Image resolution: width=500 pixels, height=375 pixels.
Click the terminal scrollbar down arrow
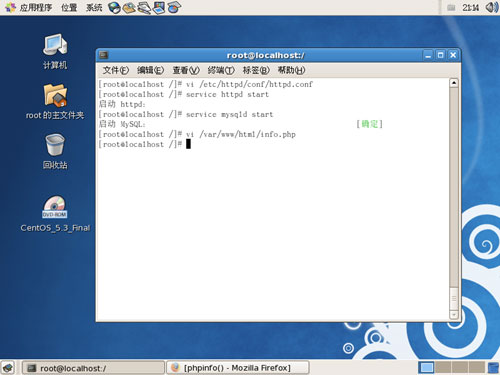pyautogui.click(x=454, y=314)
